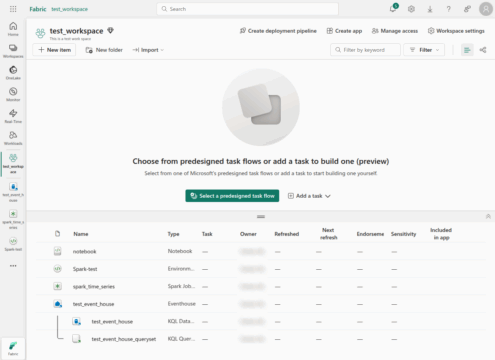Open test_event_house_queryset item
The width and height of the screenshot is (495, 360).
pos(124,339)
